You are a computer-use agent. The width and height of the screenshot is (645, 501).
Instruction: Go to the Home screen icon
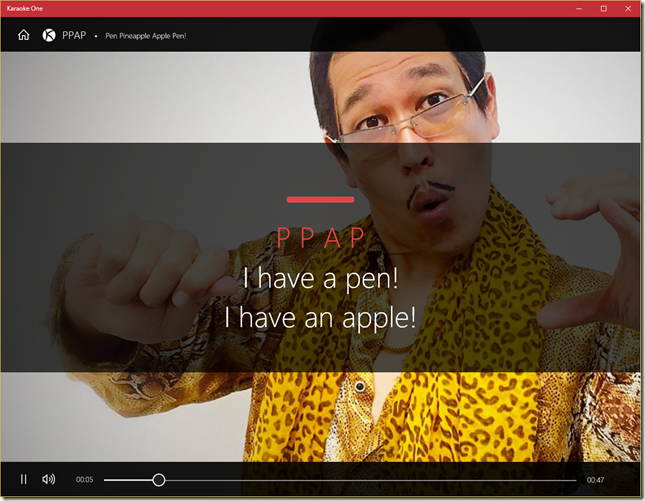tap(24, 35)
